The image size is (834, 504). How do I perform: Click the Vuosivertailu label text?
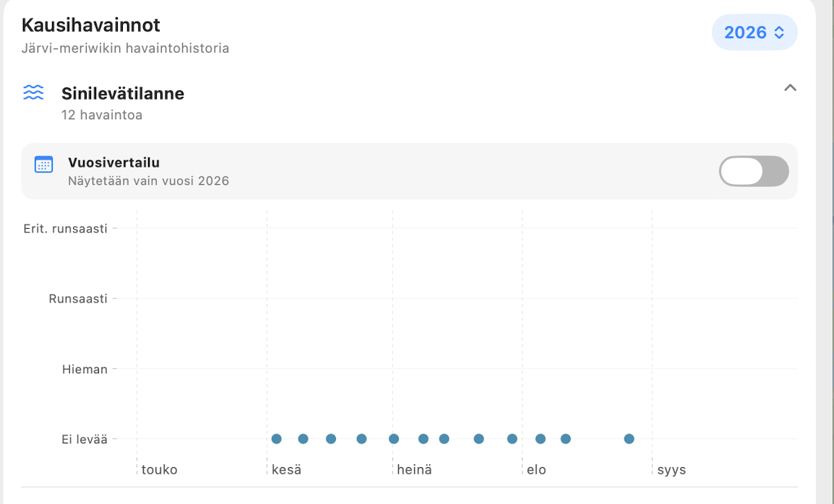tap(113, 162)
